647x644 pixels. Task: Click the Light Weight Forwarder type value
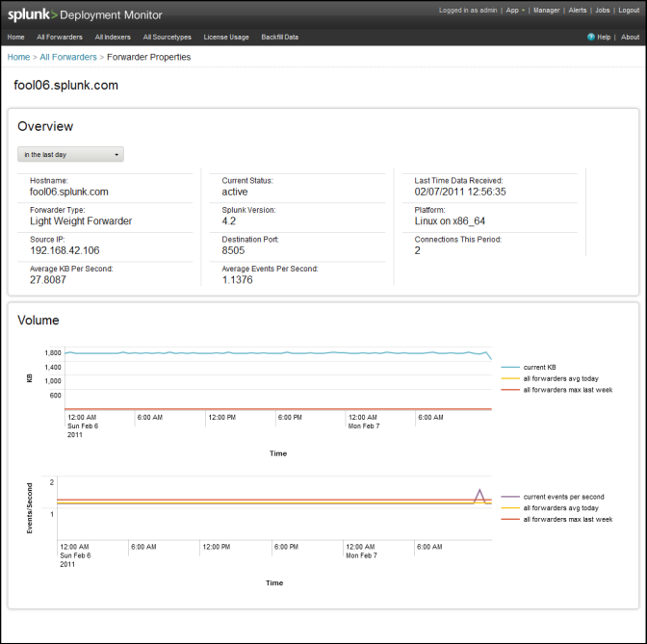click(x=81, y=221)
